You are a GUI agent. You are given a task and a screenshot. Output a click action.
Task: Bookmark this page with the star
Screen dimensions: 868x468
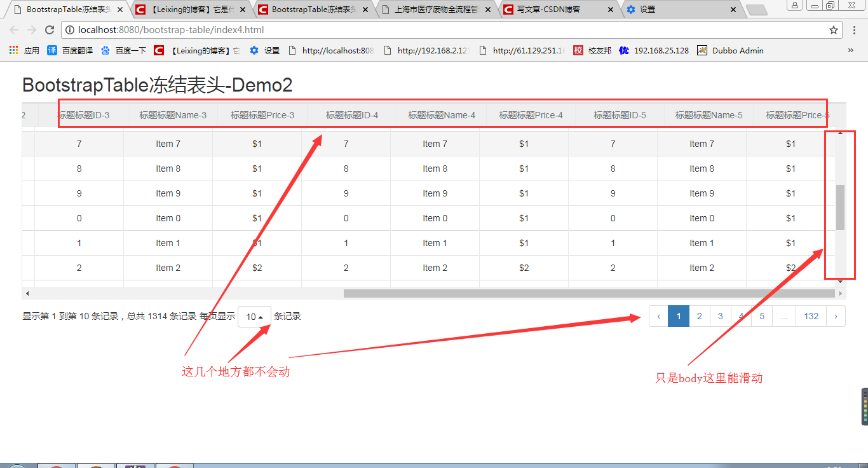tap(834, 30)
